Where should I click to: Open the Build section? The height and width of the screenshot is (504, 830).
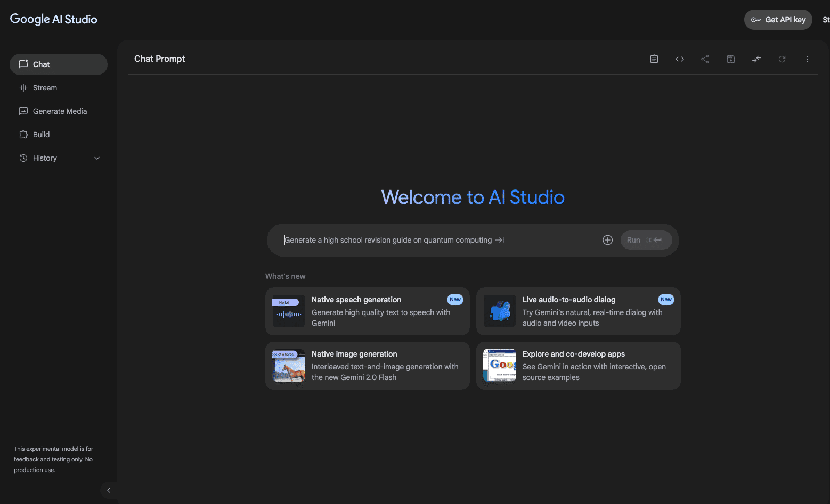pyautogui.click(x=41, y=135)
